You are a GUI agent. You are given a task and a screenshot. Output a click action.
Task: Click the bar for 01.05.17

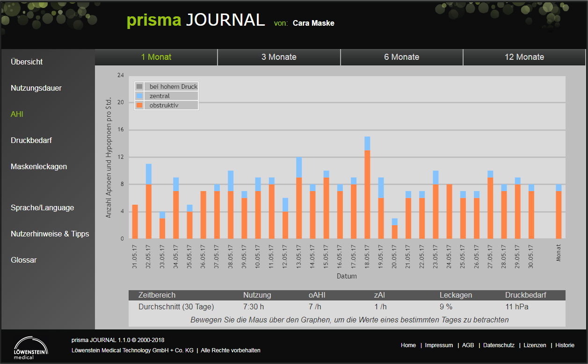[135, 221]
